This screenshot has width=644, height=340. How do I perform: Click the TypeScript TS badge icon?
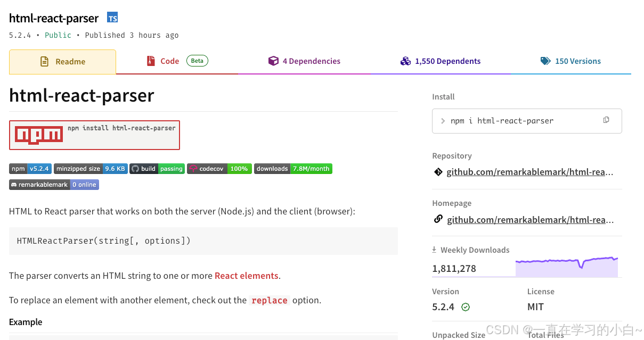[112, 18]
